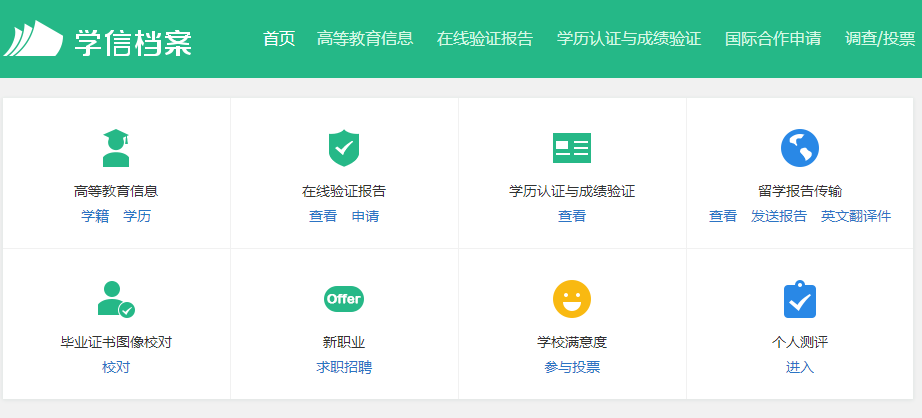Click the 学历 link
Viewport: 922px width, 418px height.
tap(137, 216)
